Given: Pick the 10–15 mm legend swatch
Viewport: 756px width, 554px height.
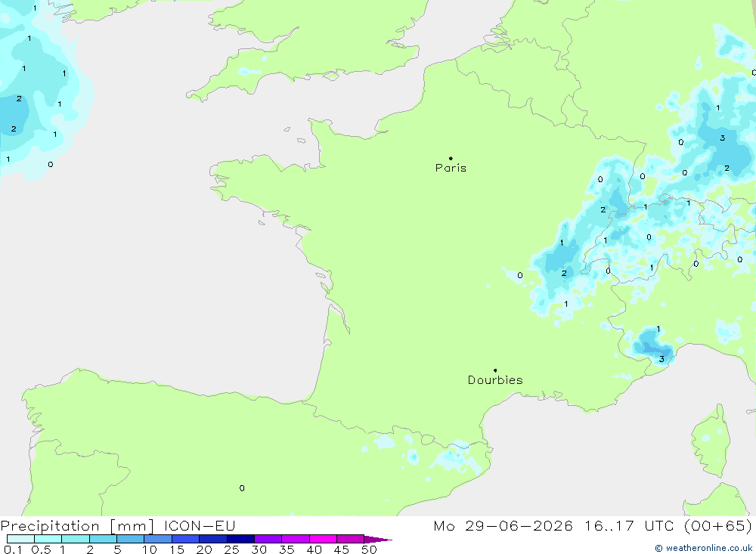Looking at the screenshot, I should 158,539.
